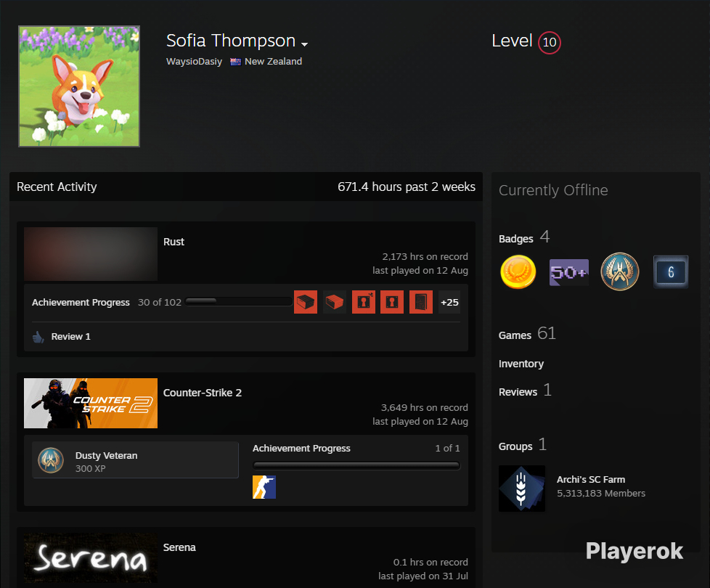710x588 pixels.
Task: Open the gold coin community badge
Action: tap(518, 271)
